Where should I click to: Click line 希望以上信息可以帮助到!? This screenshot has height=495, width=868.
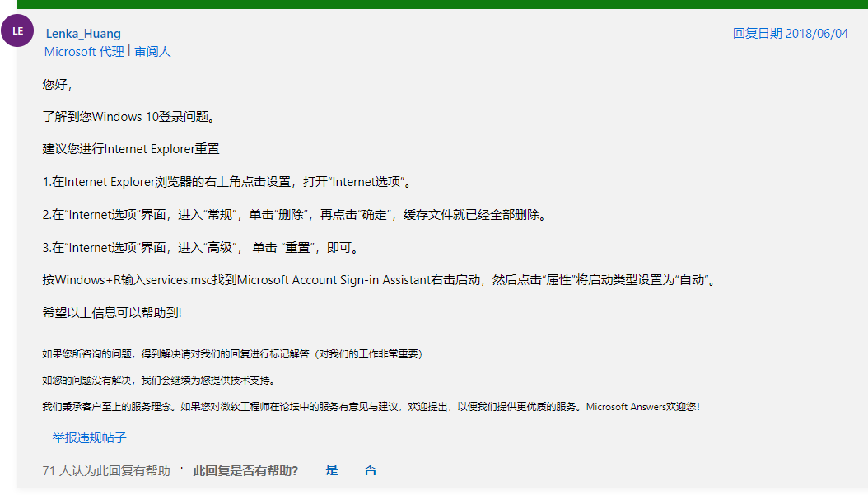[x=112, y=313]
